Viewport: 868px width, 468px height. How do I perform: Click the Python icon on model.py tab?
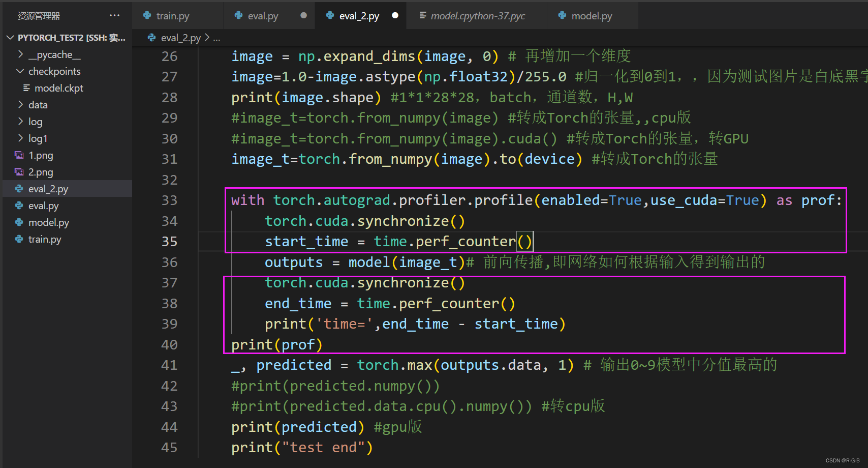pos(562,16)
